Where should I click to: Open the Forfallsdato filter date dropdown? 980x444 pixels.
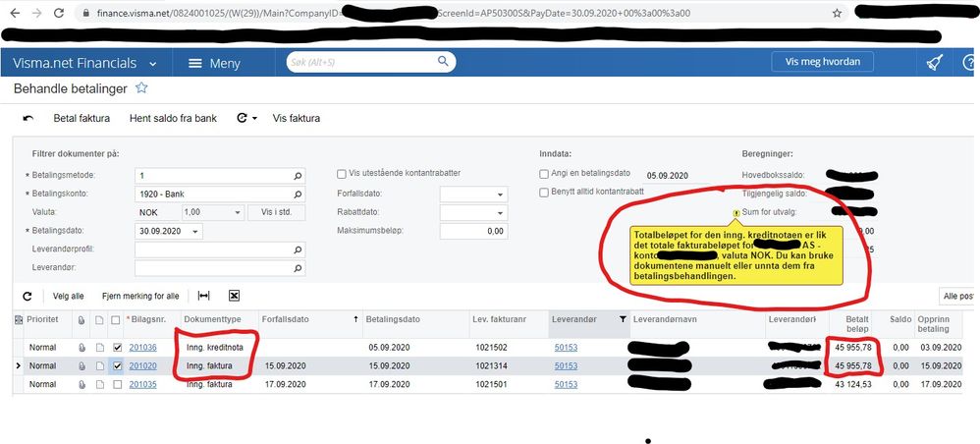(x=500, y=195)
